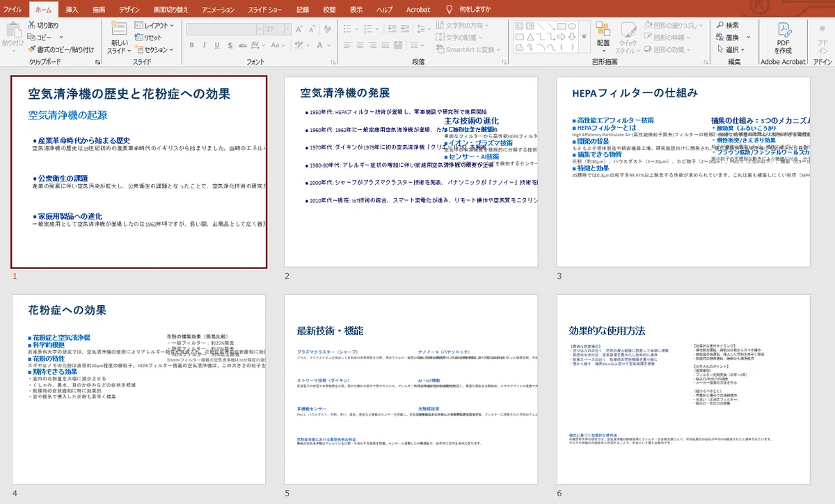Switch to the View (表示) tab
835x504 pixels.
356,9
